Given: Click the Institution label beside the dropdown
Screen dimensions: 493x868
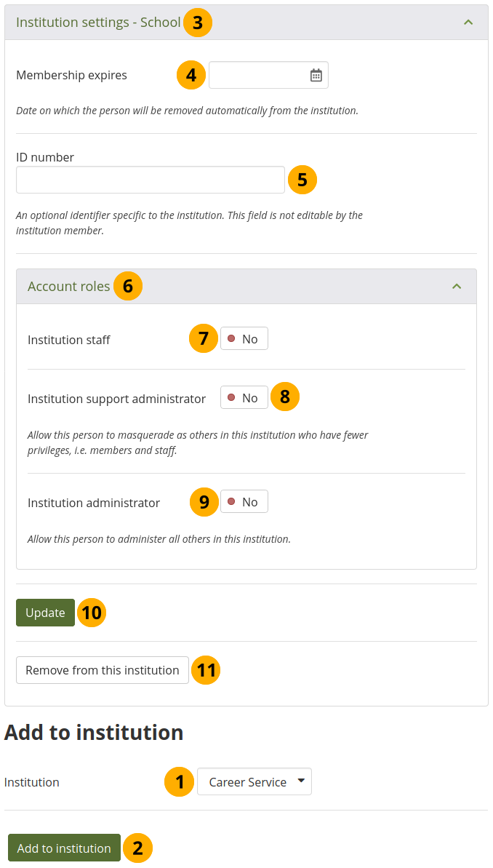Looking at the screenshot, I should (x=32, y=782).
